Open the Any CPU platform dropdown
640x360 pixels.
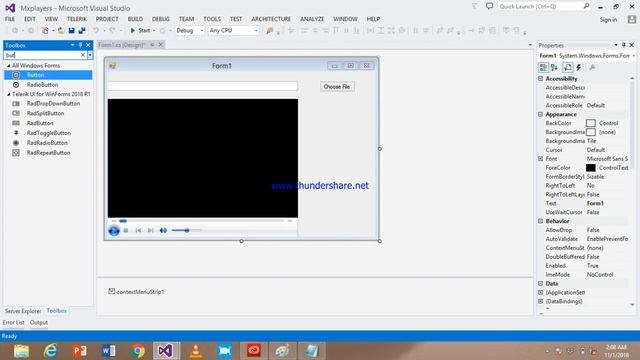point(256,31)
